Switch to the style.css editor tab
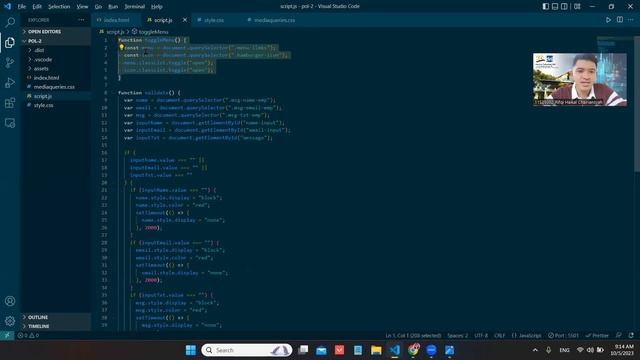This screenshot has width=640, height=360. [x=214, y=20]
